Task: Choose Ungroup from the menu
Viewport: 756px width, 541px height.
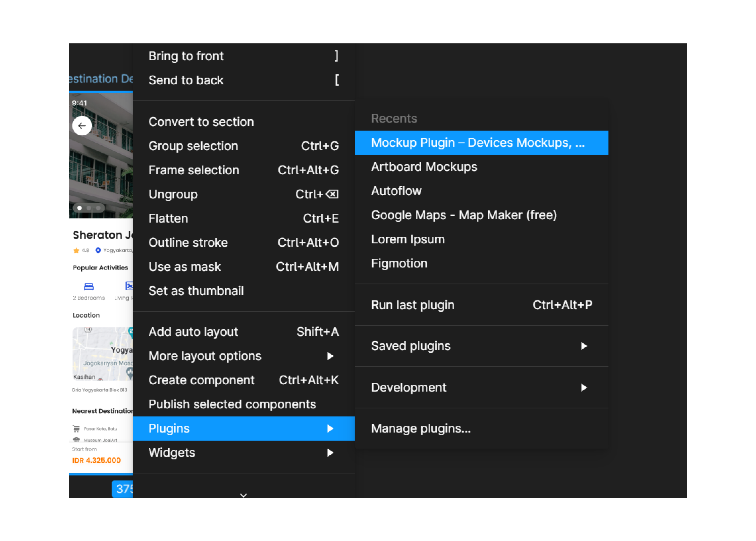Action: 244,194
